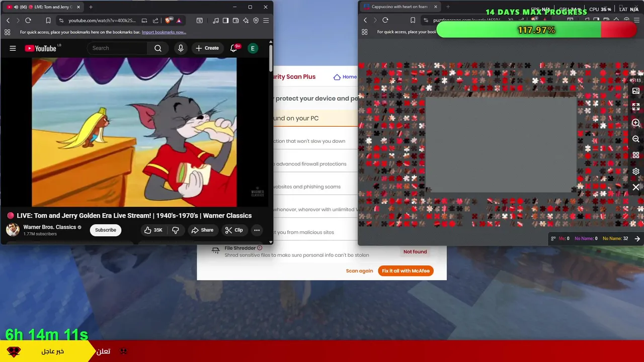The height and width of the screenshot is (362, 644).
Task: Open apps grid icon on YouTube window bookmarks bar
Action: [7, 32]
